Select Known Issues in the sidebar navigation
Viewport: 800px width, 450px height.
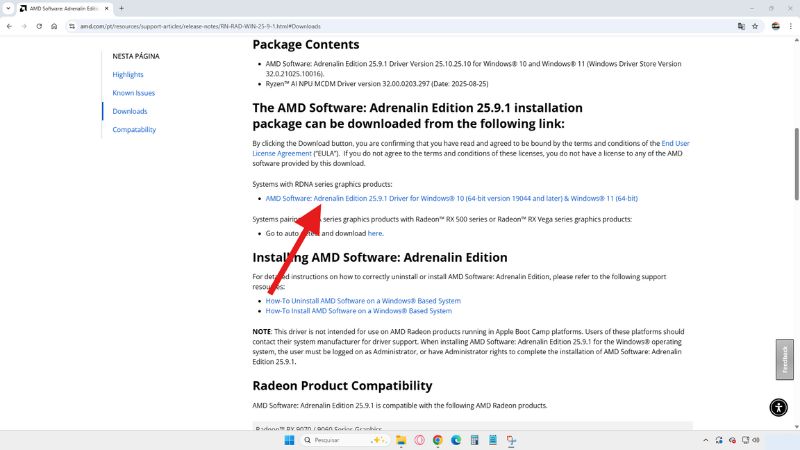point(133,93)
